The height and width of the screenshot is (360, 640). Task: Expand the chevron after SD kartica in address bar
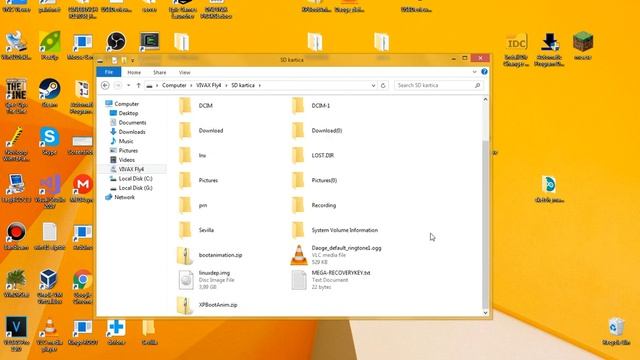pos(260,85)
